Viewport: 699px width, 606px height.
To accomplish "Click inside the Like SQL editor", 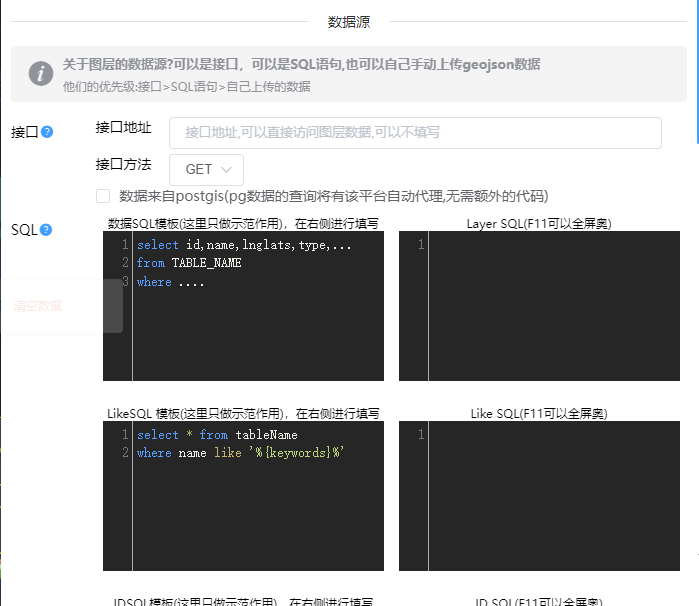I will click(x=539, y=496).
